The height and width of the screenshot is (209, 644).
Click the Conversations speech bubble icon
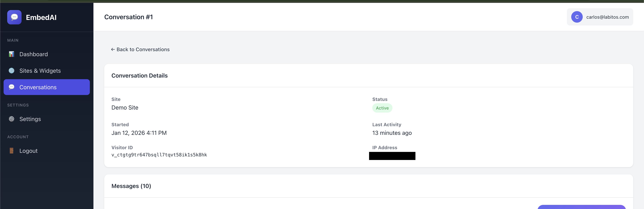pos(11,87)
